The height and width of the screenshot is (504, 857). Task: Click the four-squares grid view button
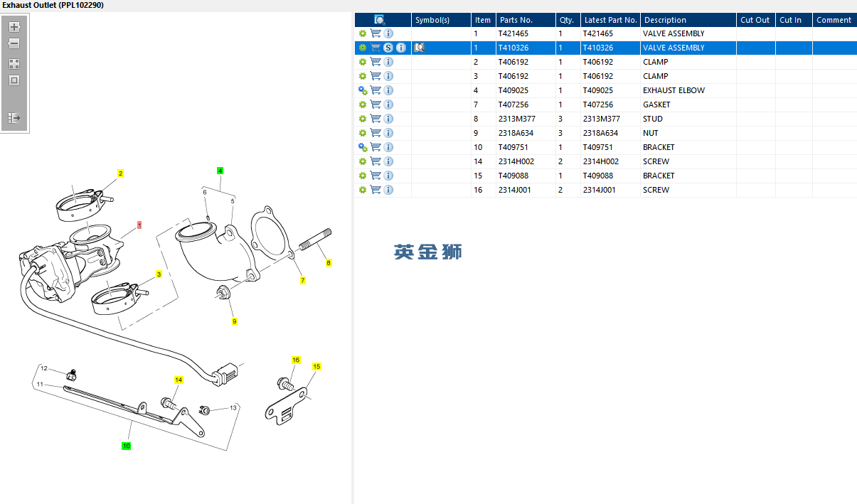coord(14,64)
